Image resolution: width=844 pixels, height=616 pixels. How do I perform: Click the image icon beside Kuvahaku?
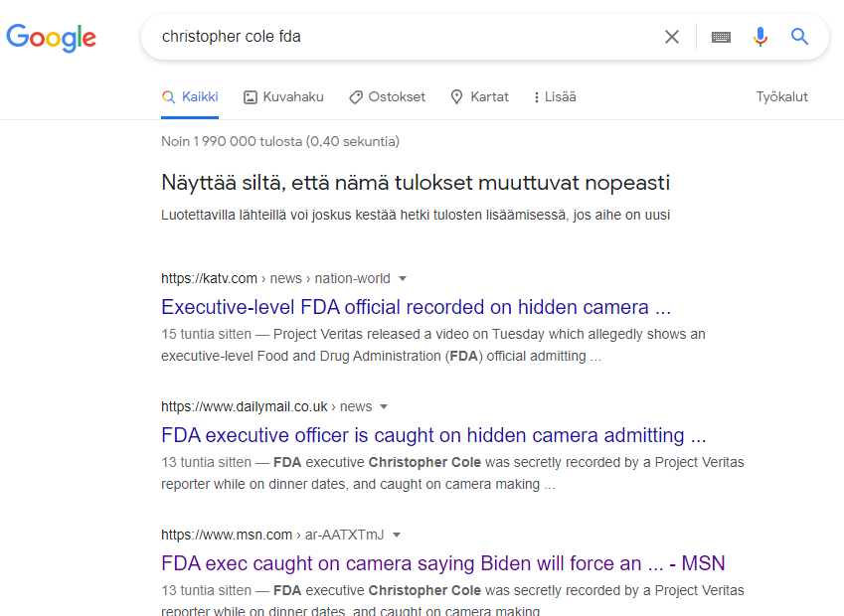[x=251, y=97]
